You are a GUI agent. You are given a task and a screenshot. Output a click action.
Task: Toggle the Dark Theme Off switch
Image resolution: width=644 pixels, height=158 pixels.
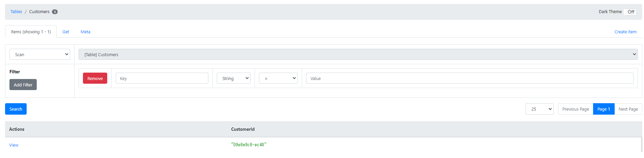630,12
